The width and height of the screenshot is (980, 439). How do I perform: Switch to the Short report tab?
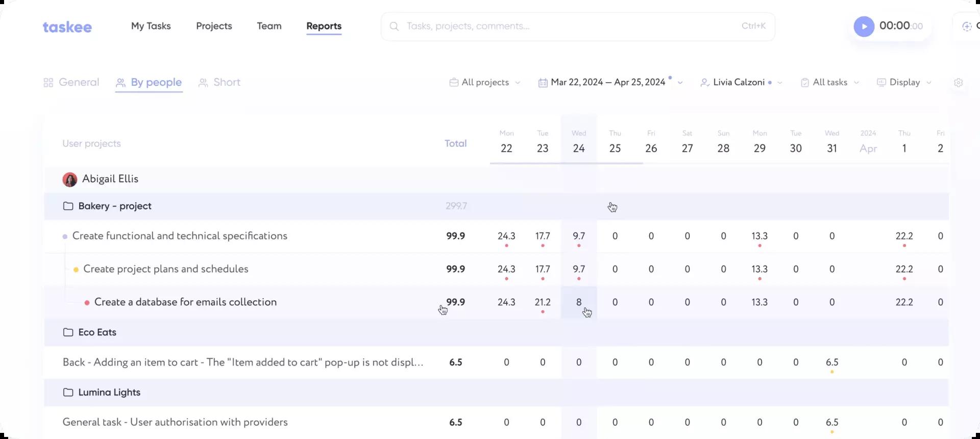(219, 83)
